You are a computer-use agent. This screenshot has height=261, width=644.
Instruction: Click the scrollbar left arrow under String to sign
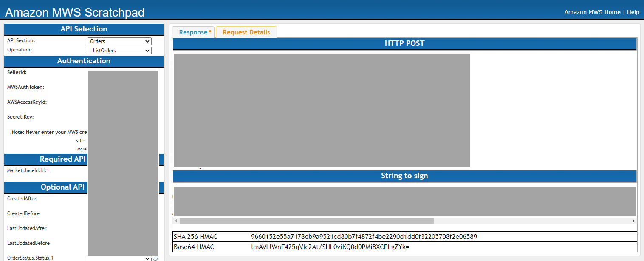click(x=176, y=221)
